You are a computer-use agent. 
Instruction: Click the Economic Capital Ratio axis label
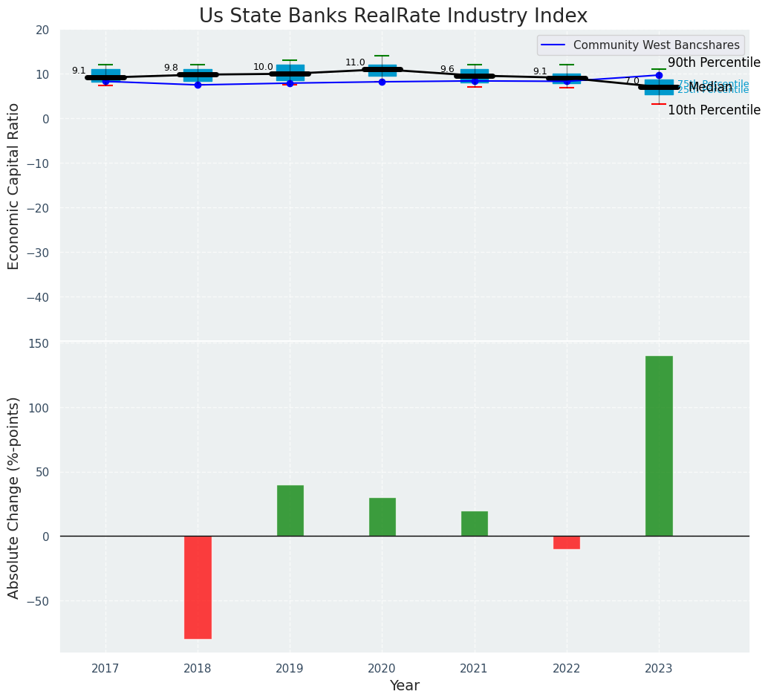pos(13,186)
